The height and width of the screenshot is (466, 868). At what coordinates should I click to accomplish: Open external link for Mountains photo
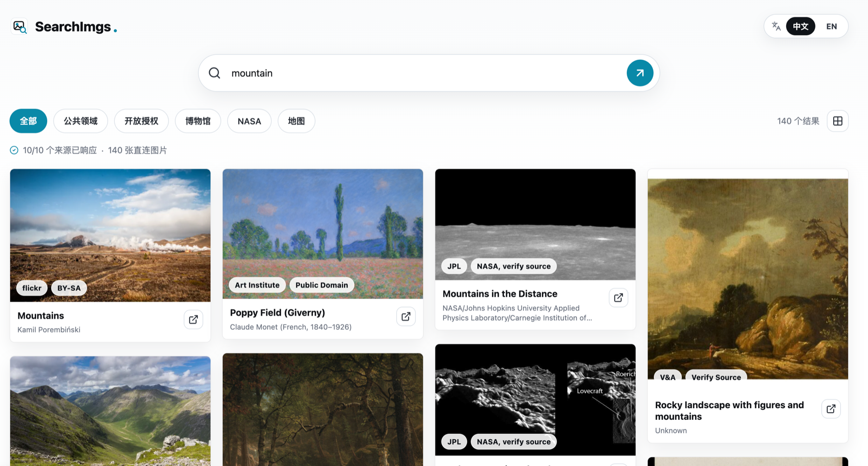(193, 320)
